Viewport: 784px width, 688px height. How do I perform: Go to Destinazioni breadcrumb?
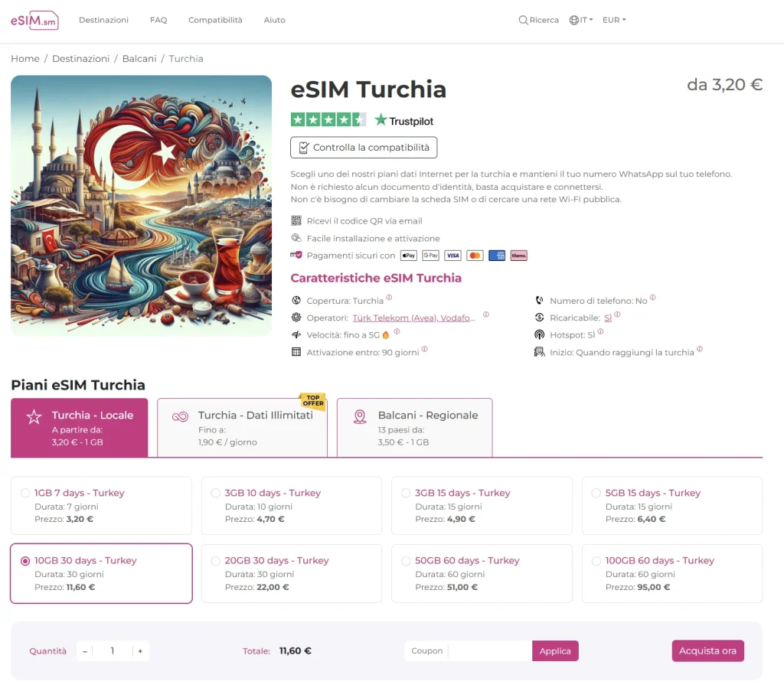(x=80, y=58)
